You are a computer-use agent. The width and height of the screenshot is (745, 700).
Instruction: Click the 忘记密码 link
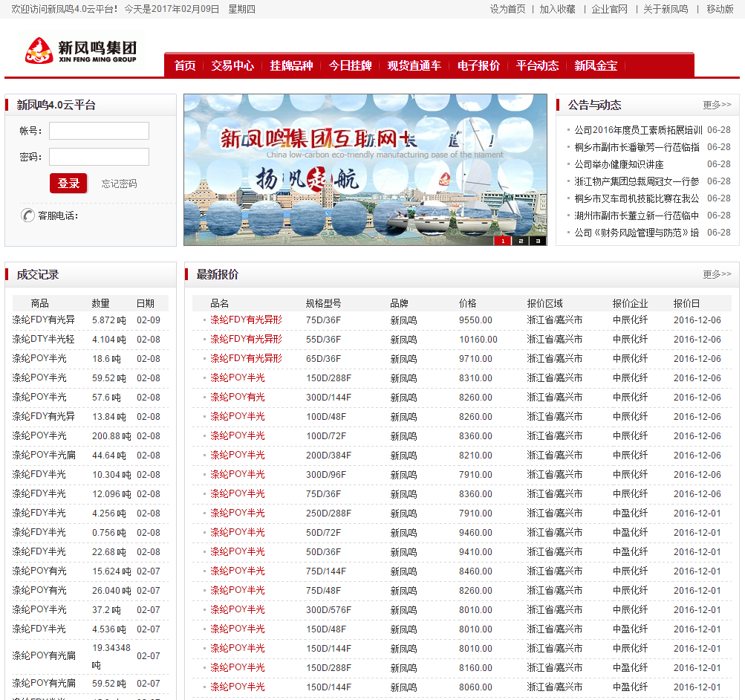120,184
